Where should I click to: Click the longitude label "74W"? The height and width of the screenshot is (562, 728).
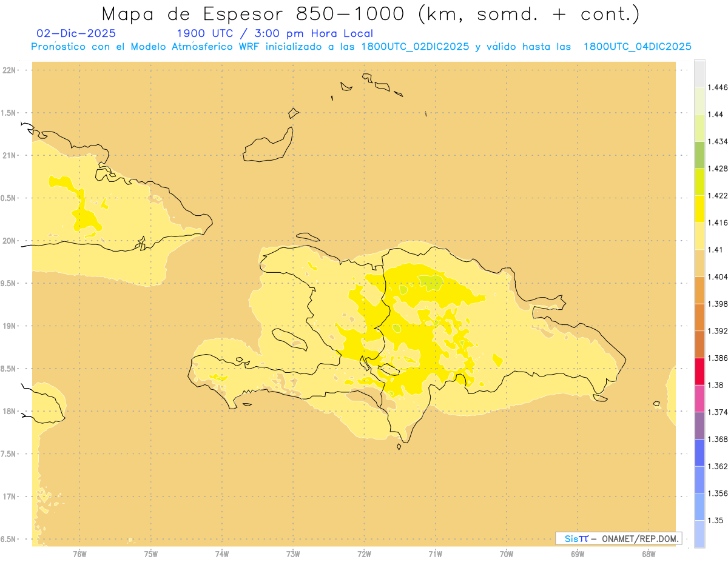221,554
